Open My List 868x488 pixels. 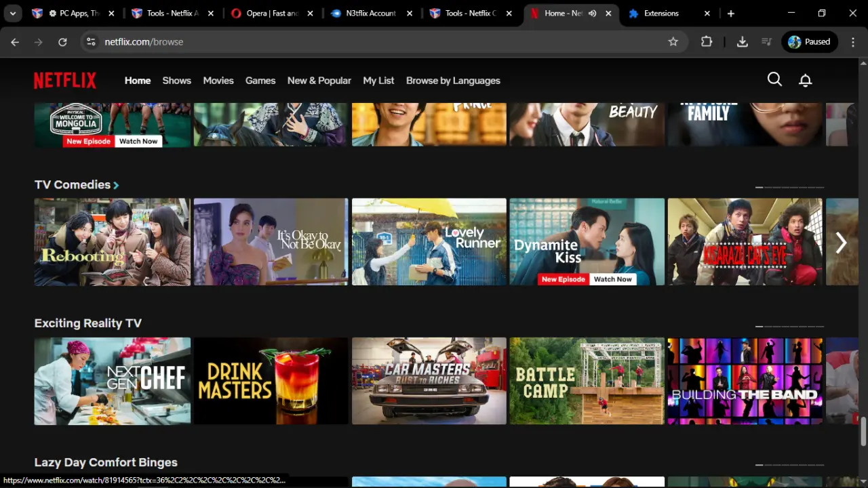pos(378,81)
